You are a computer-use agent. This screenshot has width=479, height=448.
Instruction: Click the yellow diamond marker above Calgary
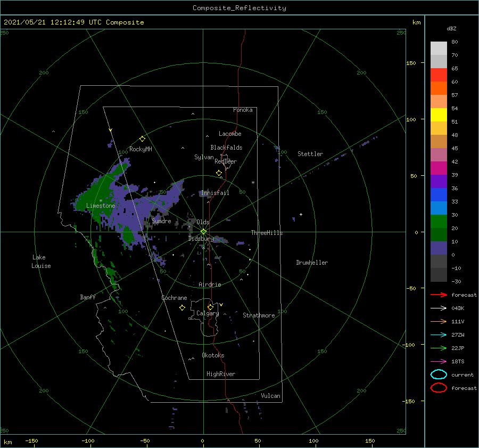click(x=210, y=307)
